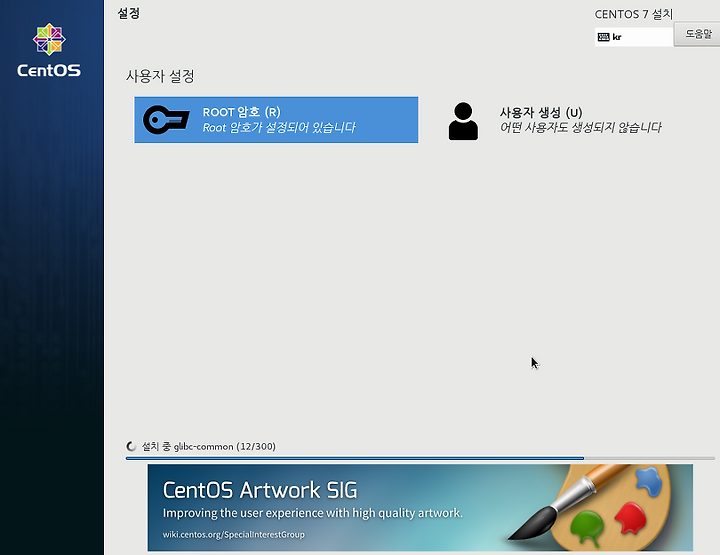Click the person silhouette user icon

pyautogui.click(x=463, y=121)
